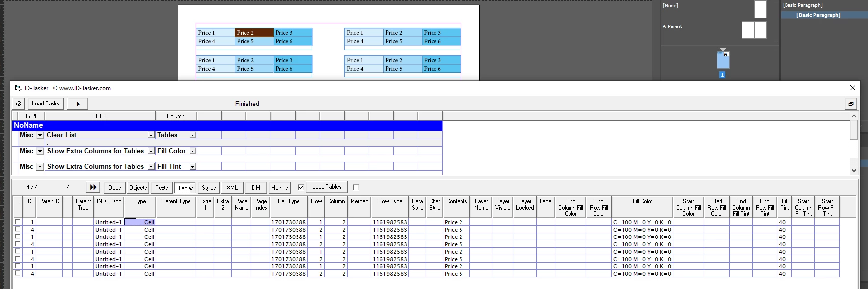Click the Load Tasks button
The image size is (868, 289).
(x=46, y=104)
